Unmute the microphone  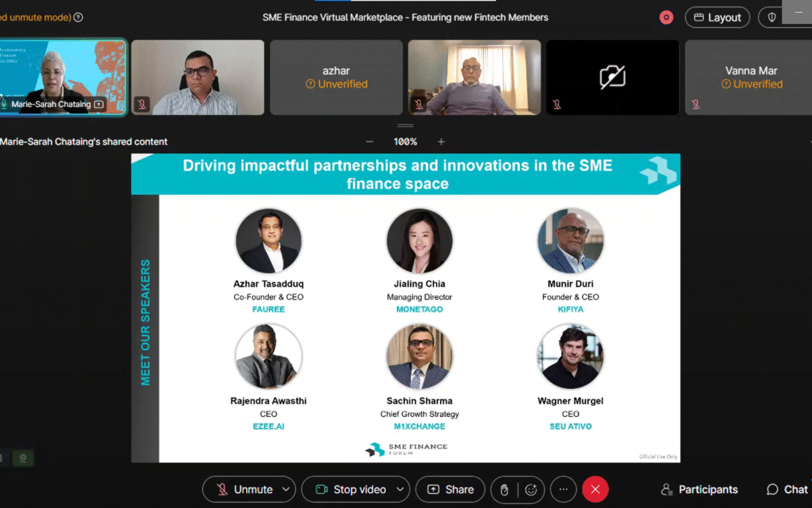coord(244,489)
